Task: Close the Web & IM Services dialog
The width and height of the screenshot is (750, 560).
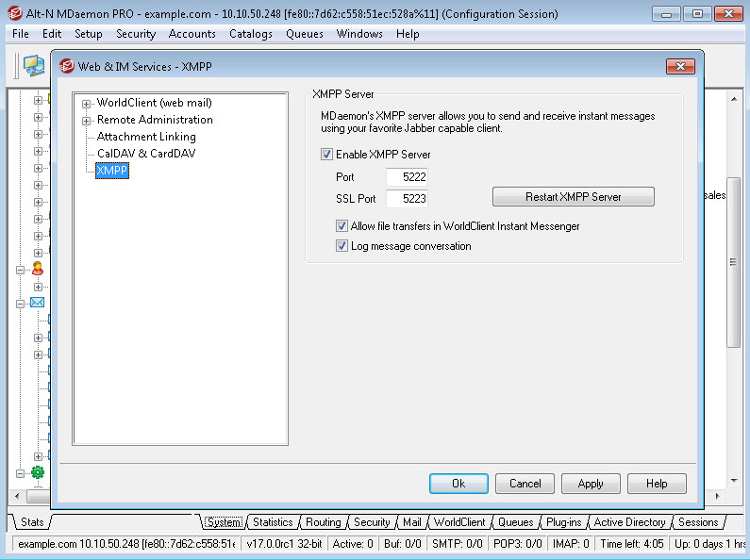Action: 679,67
